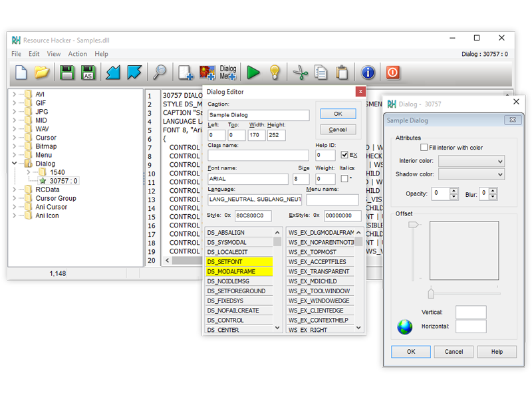
Task: Open the Interior color dropdown
Action: tap(471, 161)
